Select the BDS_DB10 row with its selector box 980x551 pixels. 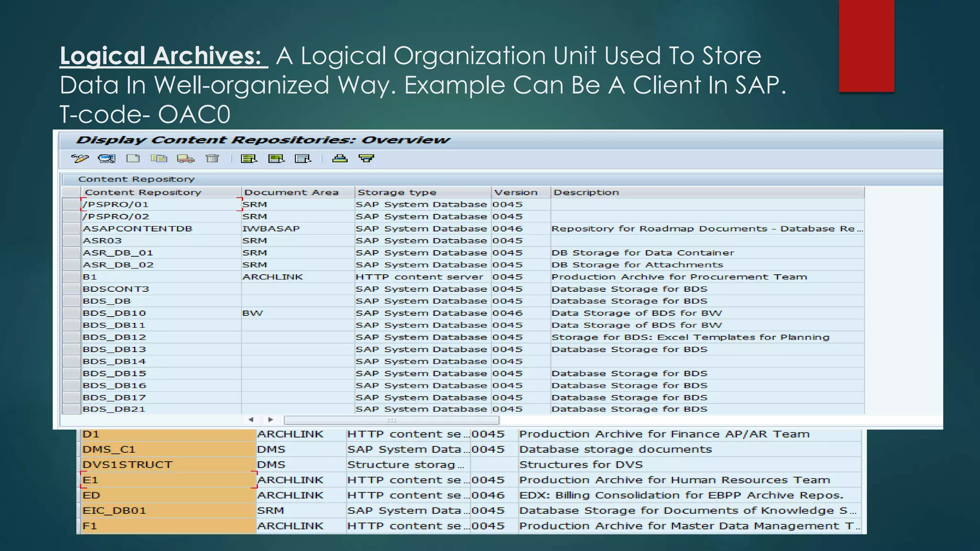(x=71, y=313)
